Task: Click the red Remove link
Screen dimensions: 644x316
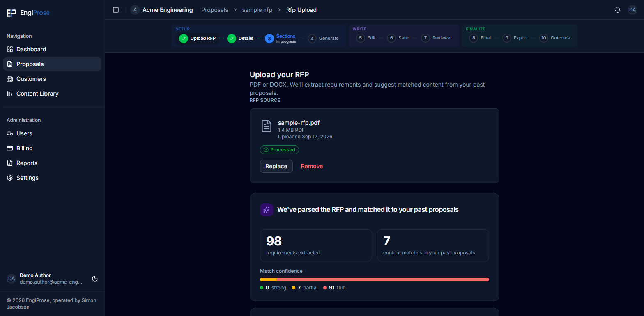Action: coord(312,166)
